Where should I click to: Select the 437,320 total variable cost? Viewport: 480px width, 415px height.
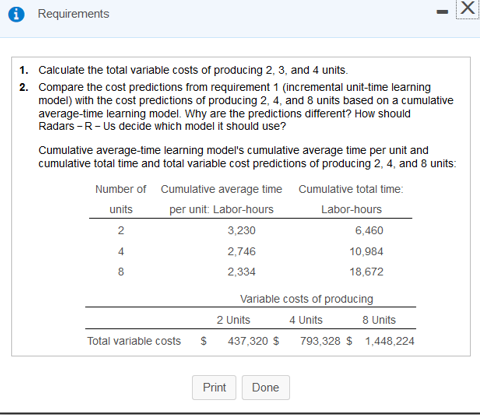[248, 341]
